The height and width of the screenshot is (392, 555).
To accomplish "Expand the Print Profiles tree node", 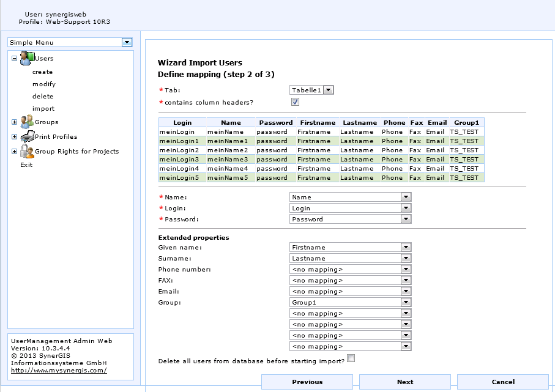I will click(x=13, y=136).
